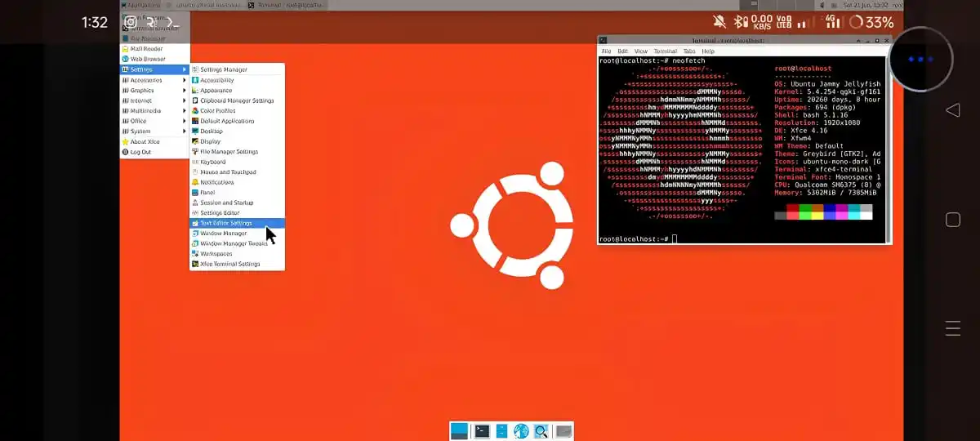Expand the Accessories submenu

tap(154, 80)
